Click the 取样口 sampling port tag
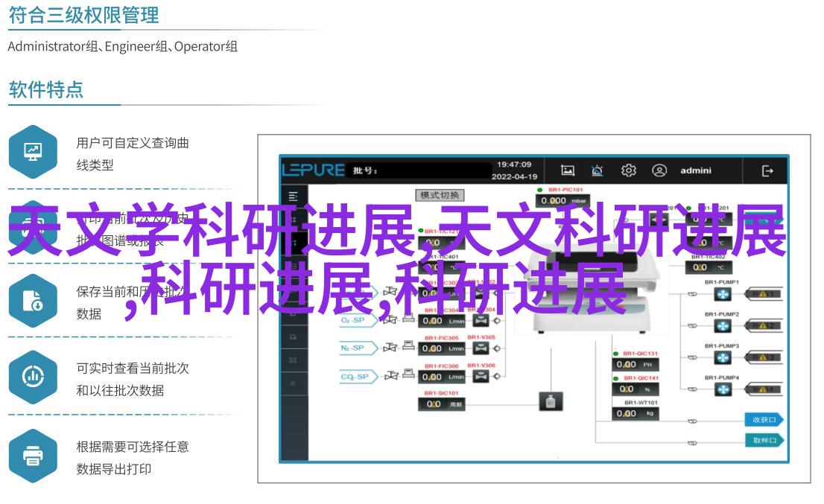 click(x=764, y=441)
